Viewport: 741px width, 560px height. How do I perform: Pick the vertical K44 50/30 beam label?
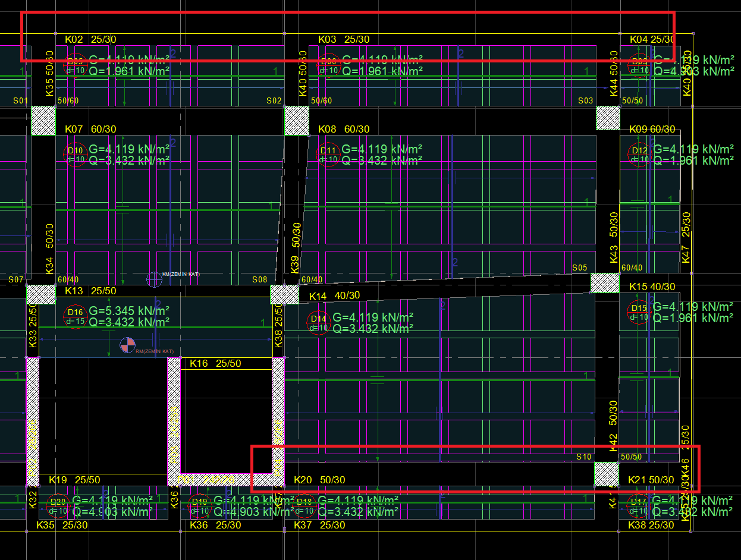click(x=614, y=73)
